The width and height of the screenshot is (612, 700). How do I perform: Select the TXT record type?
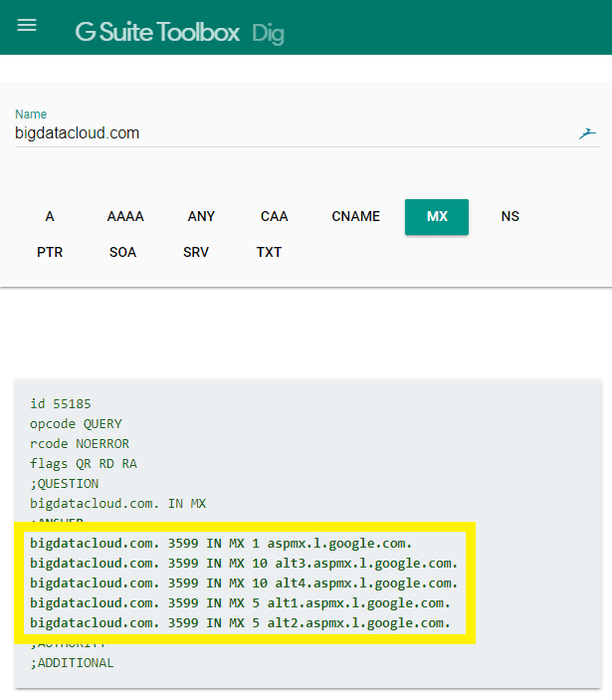tap(269, 252)
